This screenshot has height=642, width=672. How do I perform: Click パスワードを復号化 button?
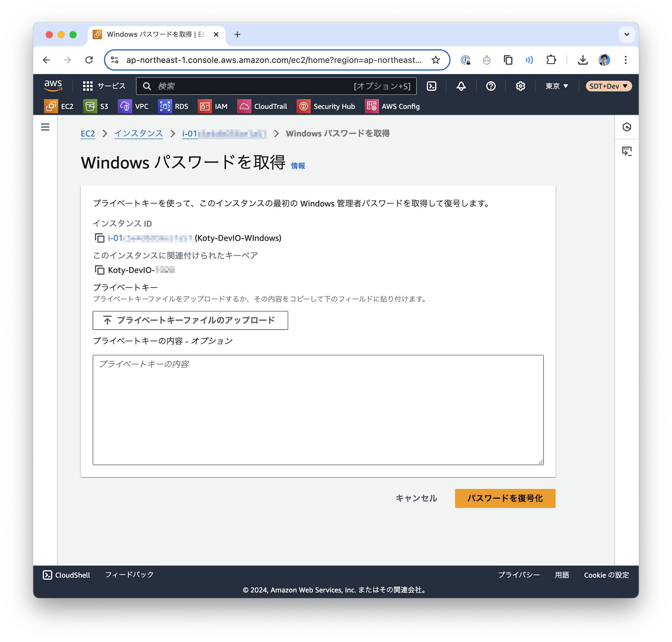pos(505,498)
